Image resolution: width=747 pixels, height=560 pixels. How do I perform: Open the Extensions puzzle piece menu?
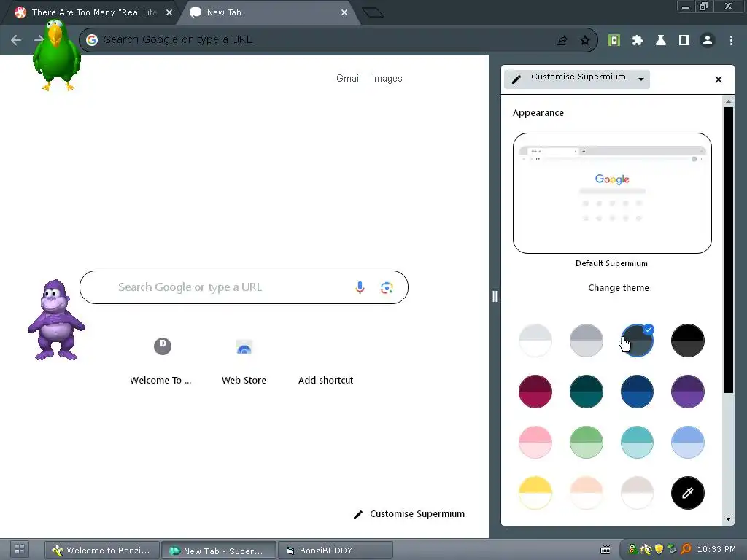(638, 41)
